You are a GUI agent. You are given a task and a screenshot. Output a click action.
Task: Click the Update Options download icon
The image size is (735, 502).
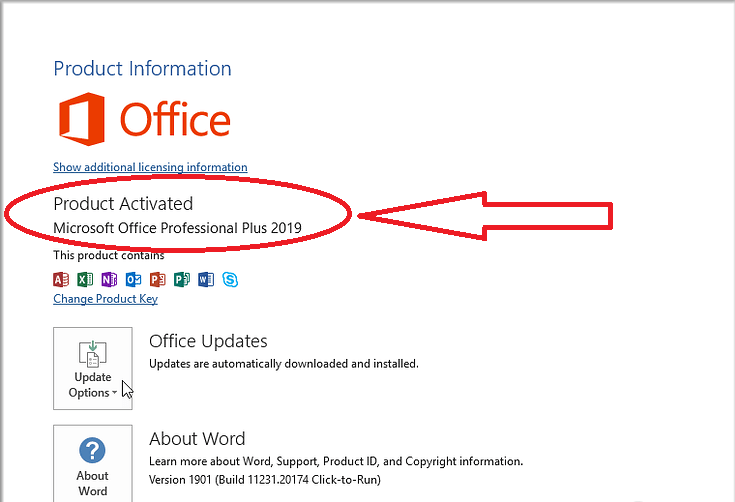[x=92, y=353]
